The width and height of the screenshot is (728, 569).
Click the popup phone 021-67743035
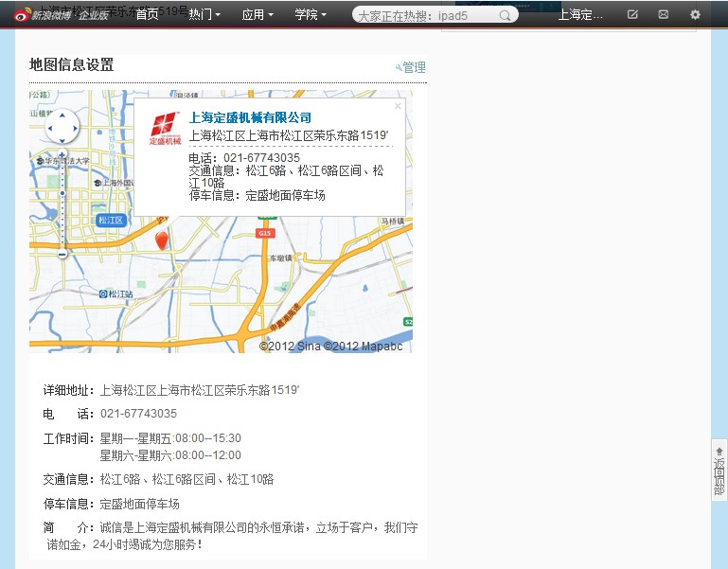(262, 158)
